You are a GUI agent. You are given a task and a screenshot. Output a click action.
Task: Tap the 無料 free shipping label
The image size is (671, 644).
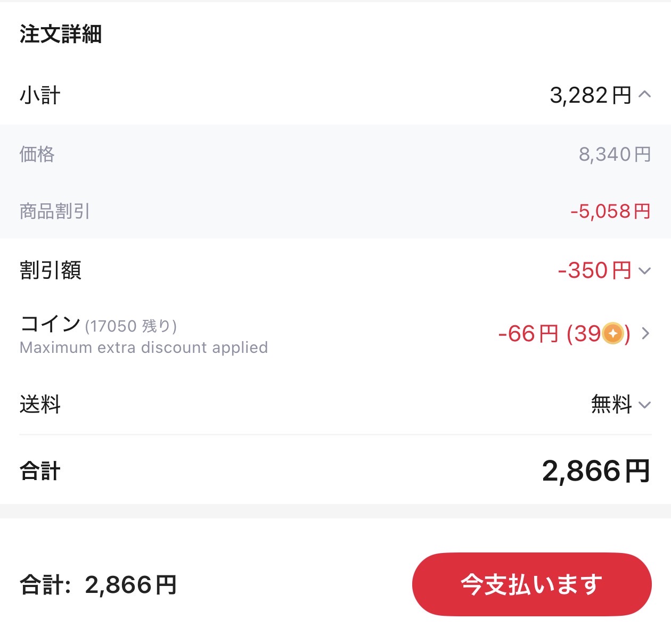[x=611, y=404]
